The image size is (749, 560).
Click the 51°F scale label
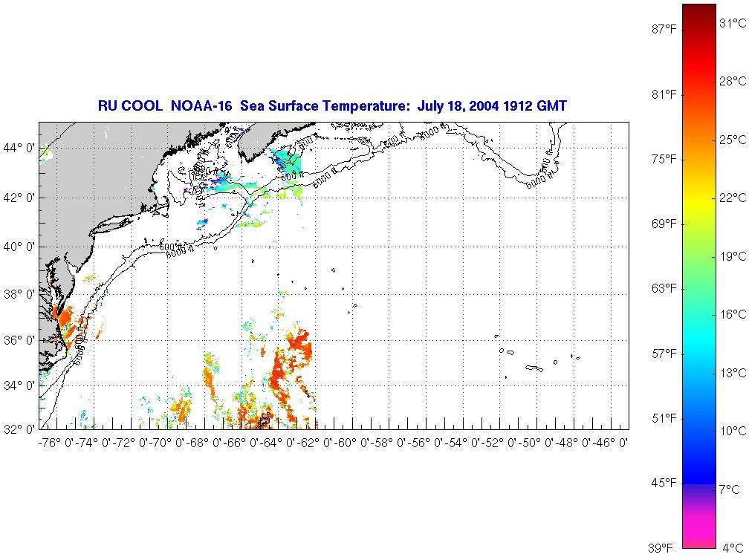point(664,419)
